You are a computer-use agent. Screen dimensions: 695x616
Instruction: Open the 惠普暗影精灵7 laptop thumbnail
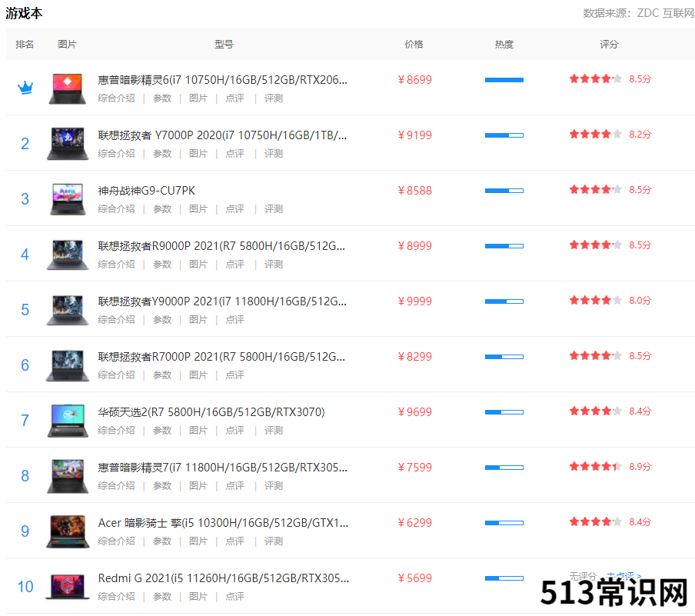[68, 476]
